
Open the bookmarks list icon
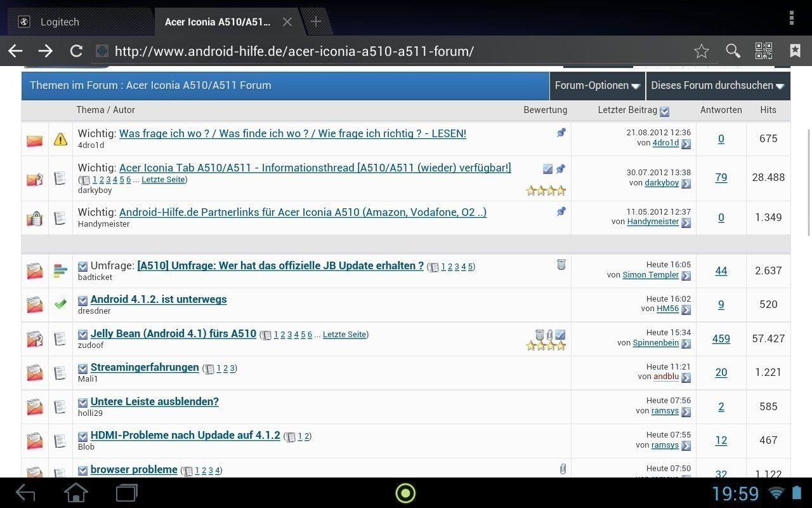(795, 51)
